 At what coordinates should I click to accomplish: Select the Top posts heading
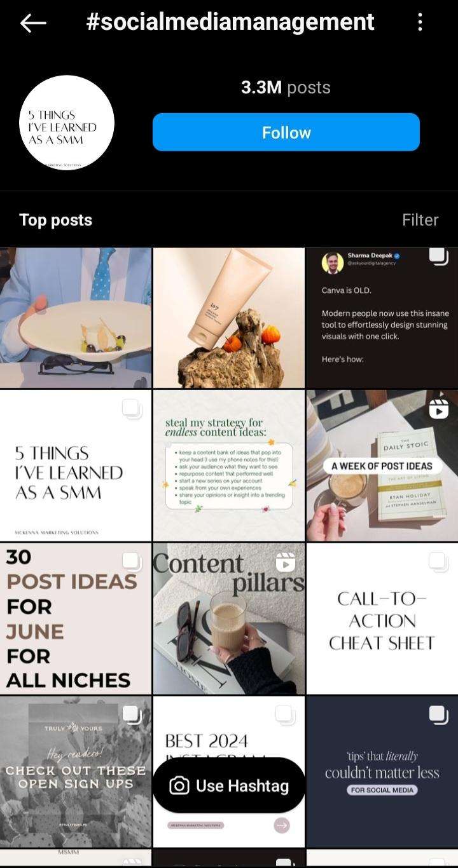pyautogui.click(x=56, y=220)
